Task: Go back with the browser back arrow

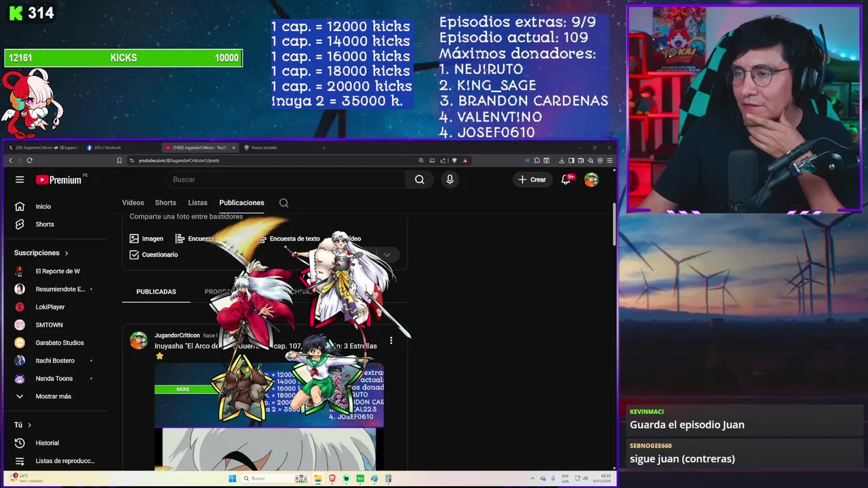Action: pos(11,161)
